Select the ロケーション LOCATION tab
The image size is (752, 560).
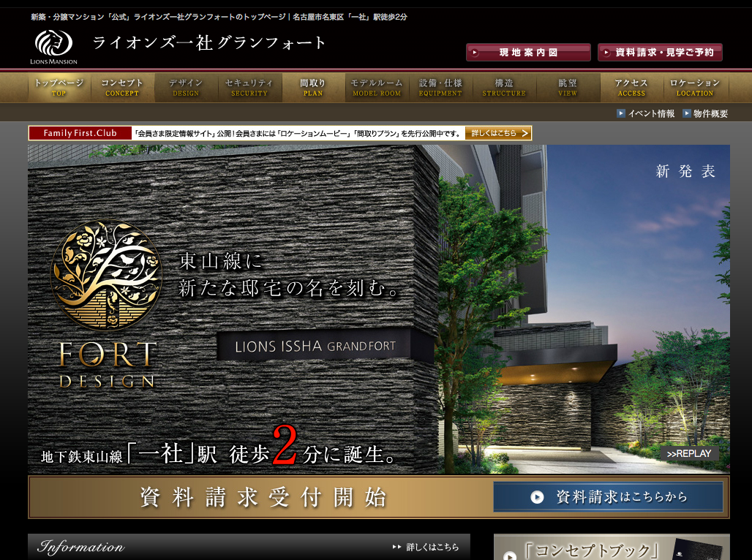tap(695, 88)
